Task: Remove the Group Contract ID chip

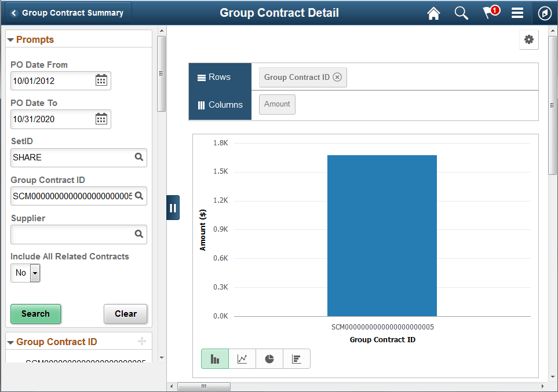Action: [337, 76]
